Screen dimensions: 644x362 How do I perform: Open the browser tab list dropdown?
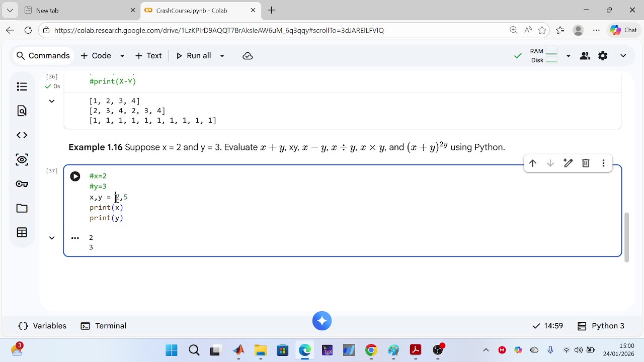pos(10,10)
